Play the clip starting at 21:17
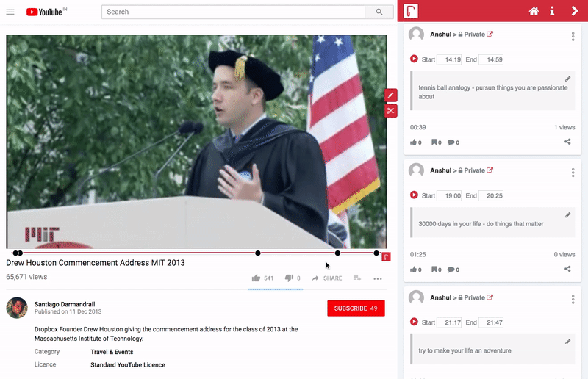Image resolution: width=588 pixels, height=379 pixels. [x=414, y=322]
